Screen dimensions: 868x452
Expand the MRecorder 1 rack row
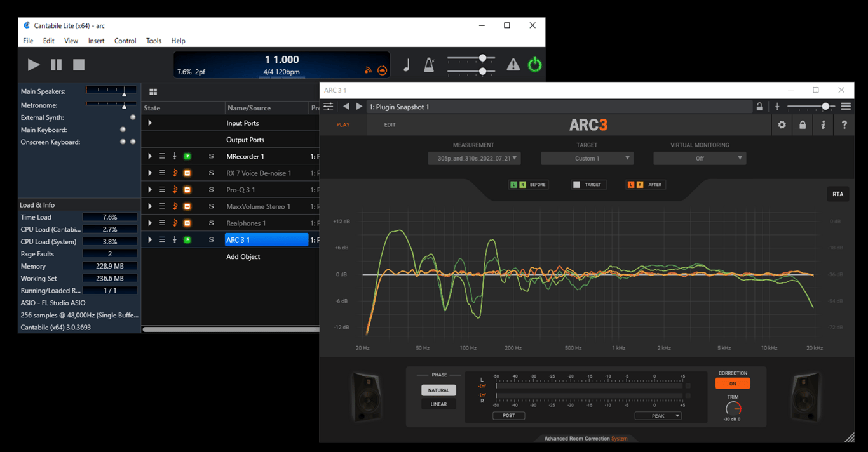[150, 156]
